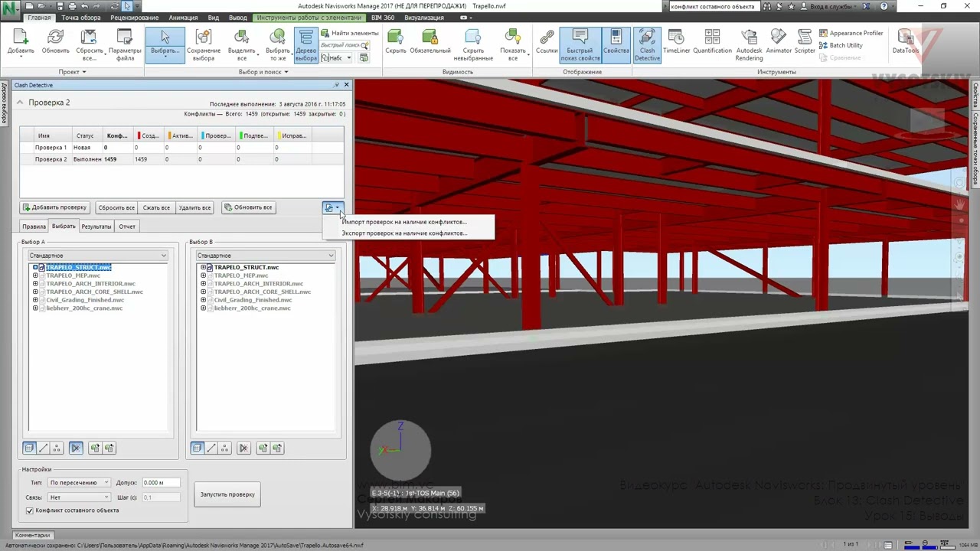Toggle Selection Tree (Дерево выбора) panel
Image resolution: width=980 pixels, height=551 pixels.
[305, 45]
